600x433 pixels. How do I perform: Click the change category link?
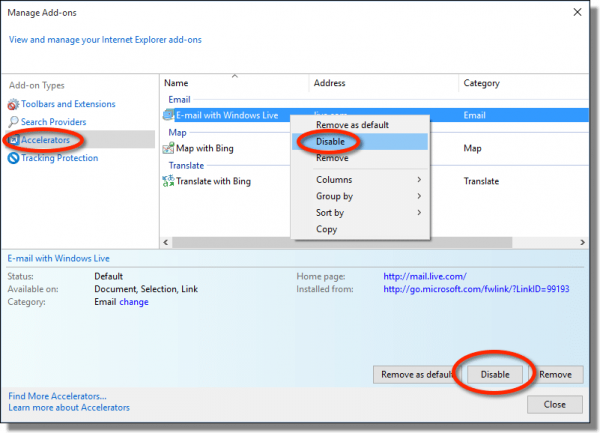click(134, 302)
